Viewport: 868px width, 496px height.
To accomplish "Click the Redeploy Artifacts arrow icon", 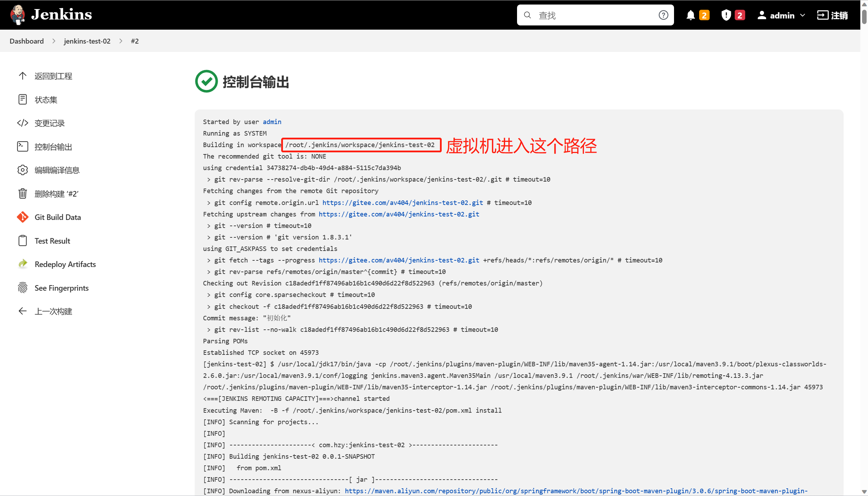I will point(23,264).
